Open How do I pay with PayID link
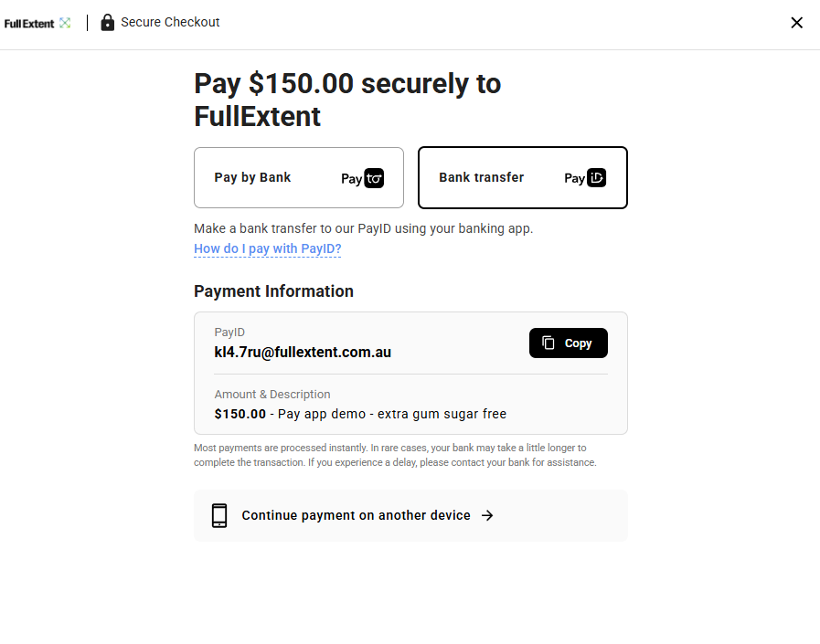The image size is (820, 644). pos(267,248)
